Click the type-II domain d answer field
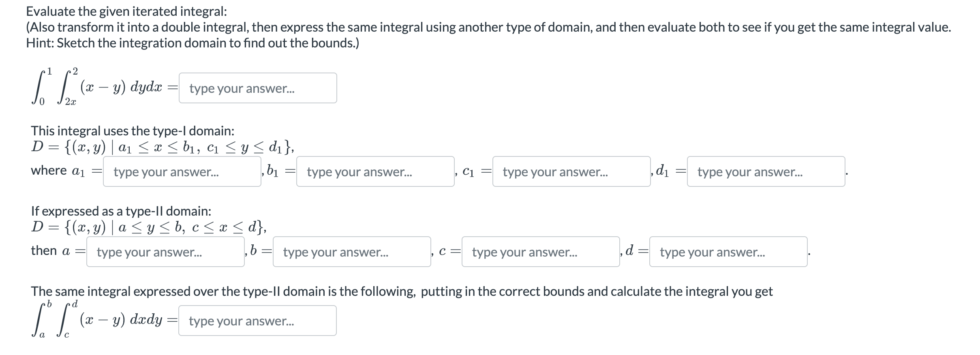The height and width of the screenshot is (355, 980). [x=728, y=252]
